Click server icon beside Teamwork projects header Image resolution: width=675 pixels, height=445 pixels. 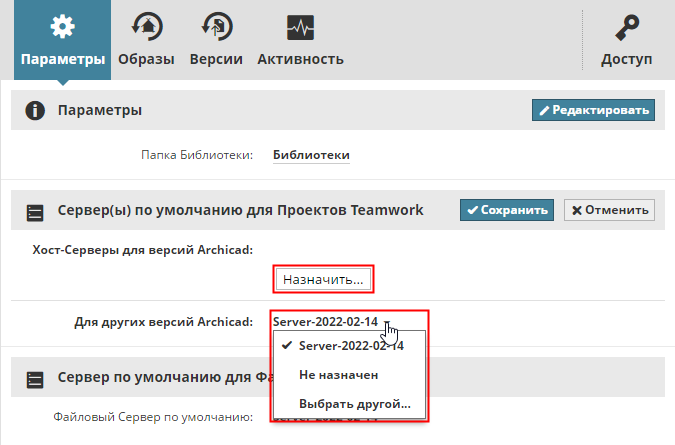pyautogui.click(x=35, y=213)
